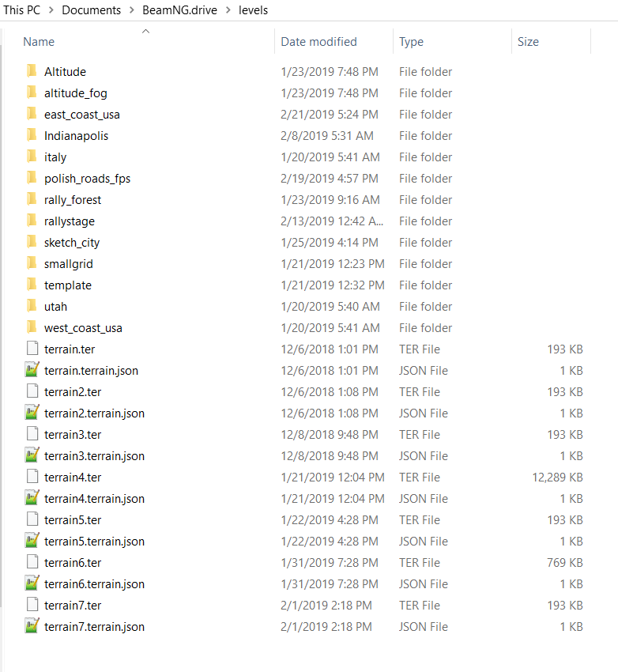Click the terrain5.ter file icon
The width and height of the screenshot is (618, 672).
32,519
